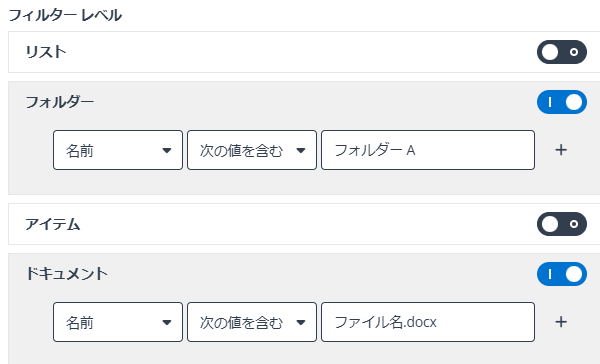The image size is (600, 364).
Task: Add another filter rule to フォルダー section
Action: click(561, 150)
